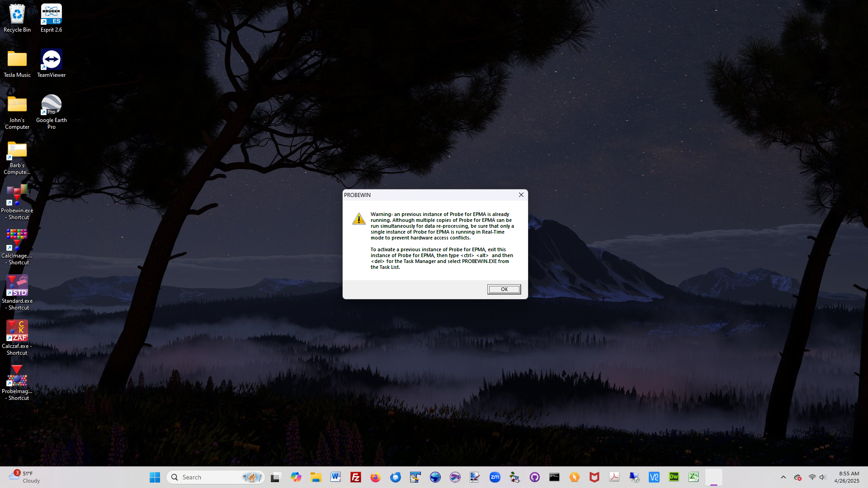Expand the hidden system tray icons

point(783,477)
